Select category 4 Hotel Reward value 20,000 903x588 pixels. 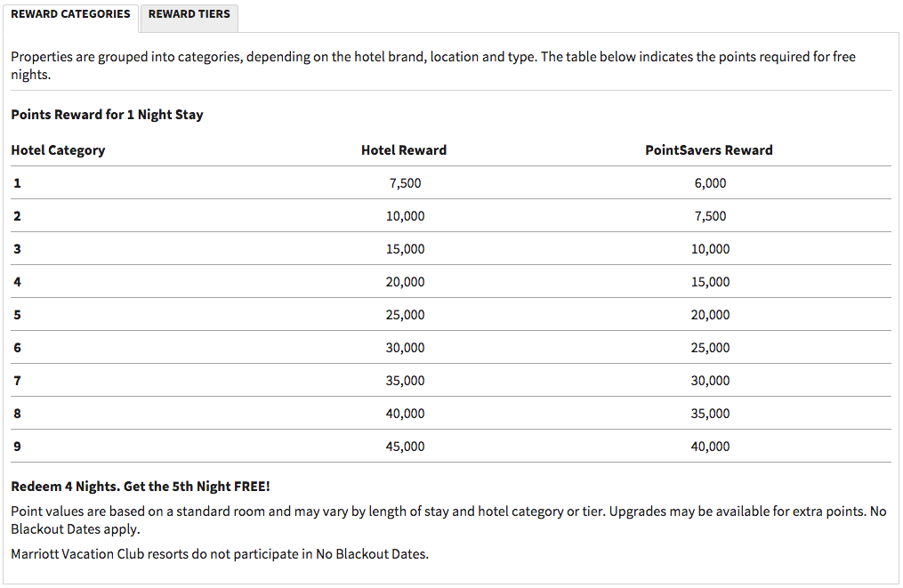point(405,282)
